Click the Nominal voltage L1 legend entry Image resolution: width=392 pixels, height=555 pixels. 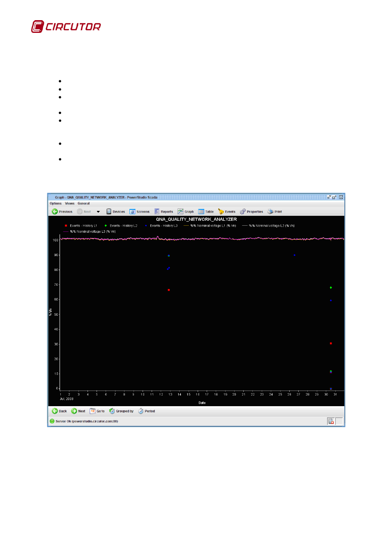click(x=210, y=226)
